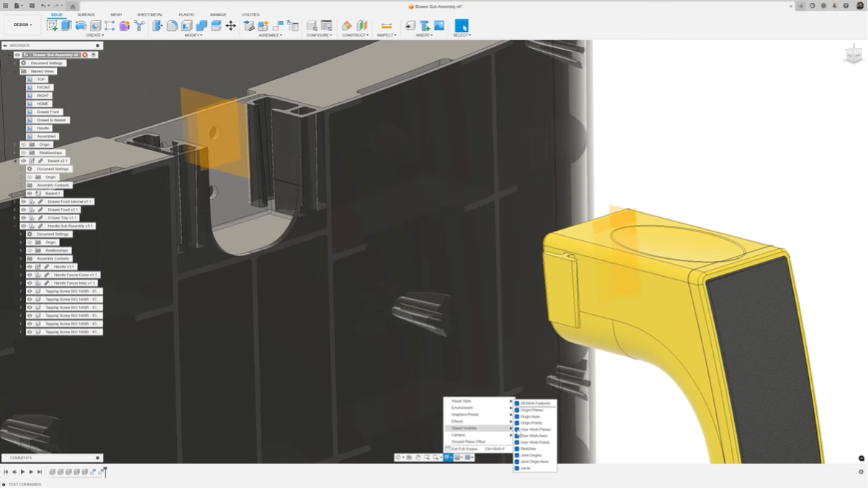
Task: Select the Handle named view
Action: coord(43,128)
